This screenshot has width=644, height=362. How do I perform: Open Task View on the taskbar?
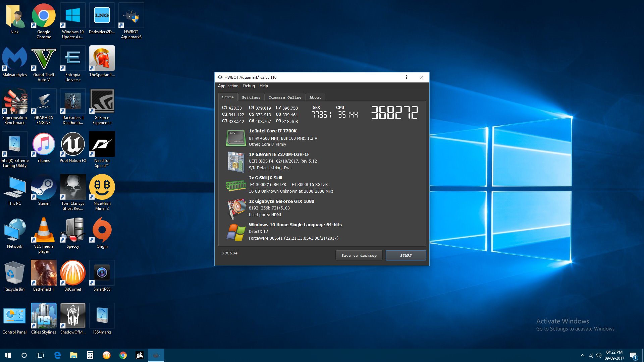[40, 355]
